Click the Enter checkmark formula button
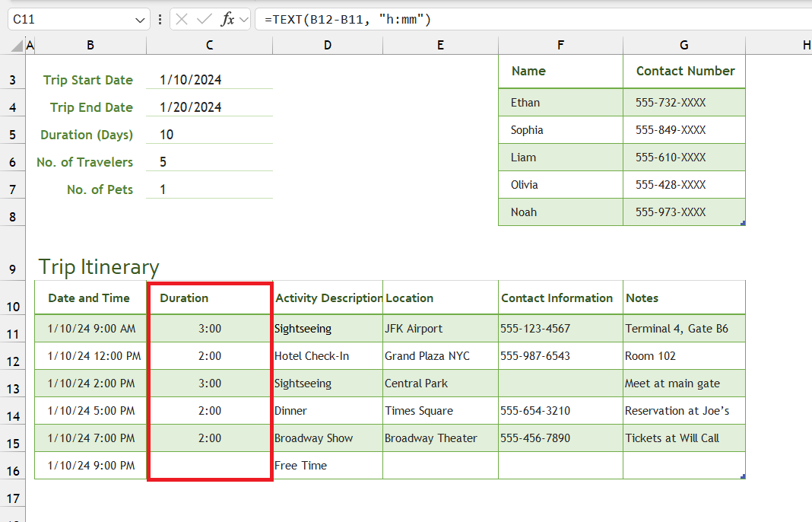The height and width of the screenshot is (522, 812). click(205, 20)
